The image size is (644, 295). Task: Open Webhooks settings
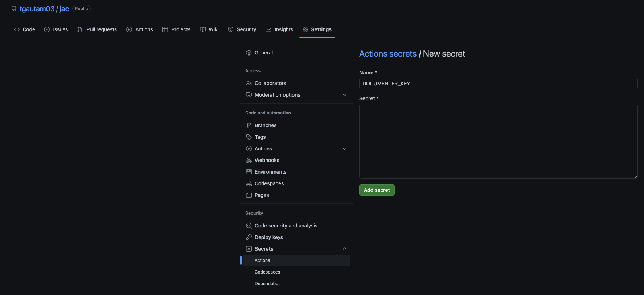(x=296, y=160)
